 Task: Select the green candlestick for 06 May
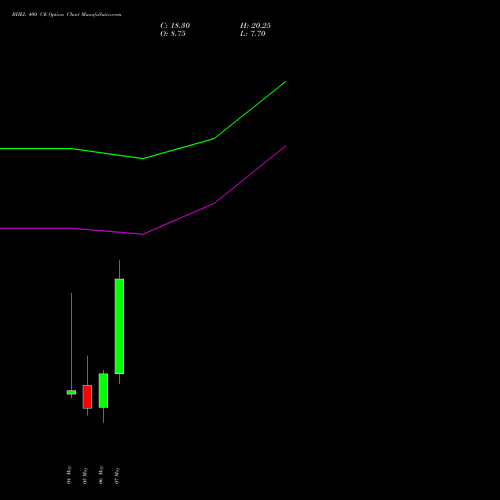click(103, 390)
